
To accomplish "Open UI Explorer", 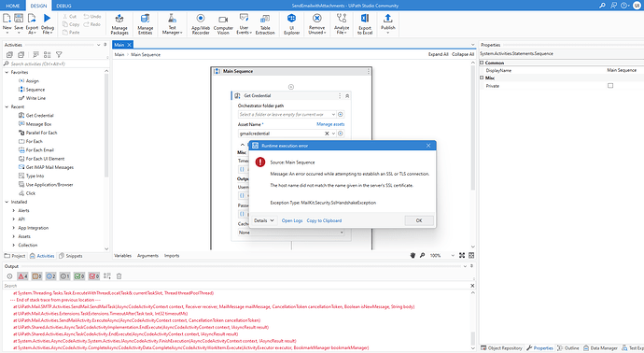I will point(291,24).
